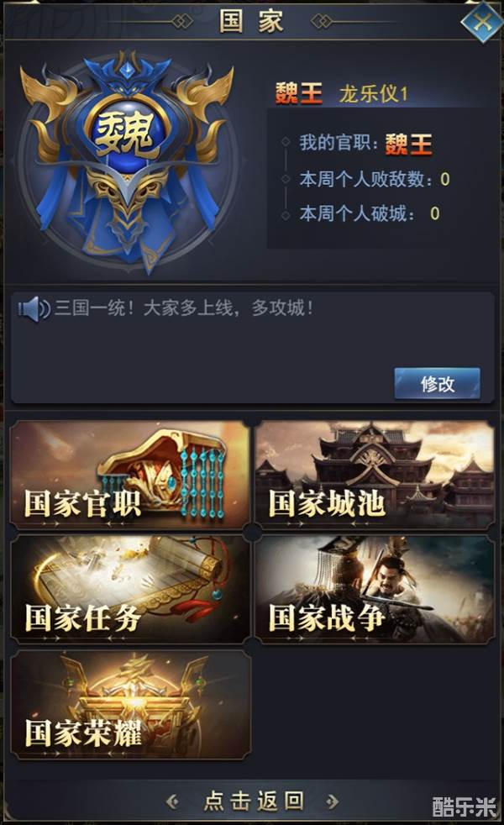
Task: Click the 国家 title header
Action: click(x=251, y=21)
